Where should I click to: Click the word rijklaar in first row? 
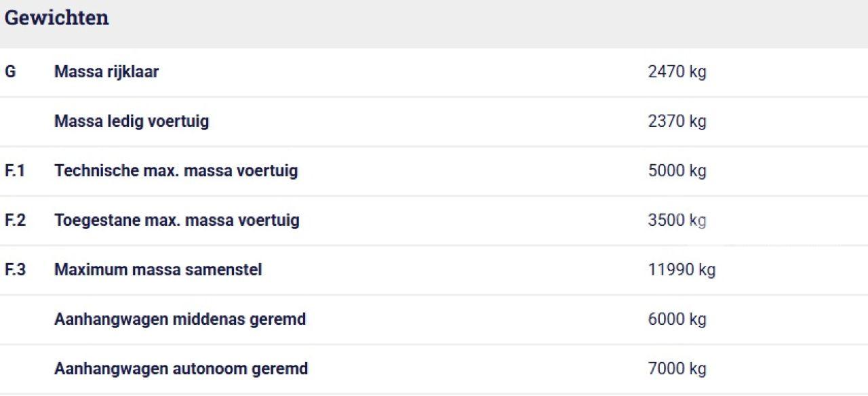pyautogui.click(x=132, y=72)
